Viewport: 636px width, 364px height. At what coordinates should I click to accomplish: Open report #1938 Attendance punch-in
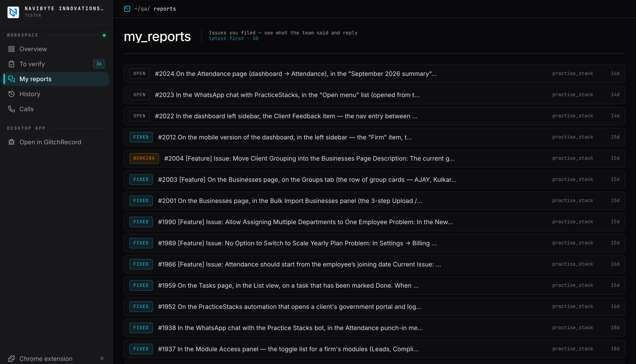374,328
